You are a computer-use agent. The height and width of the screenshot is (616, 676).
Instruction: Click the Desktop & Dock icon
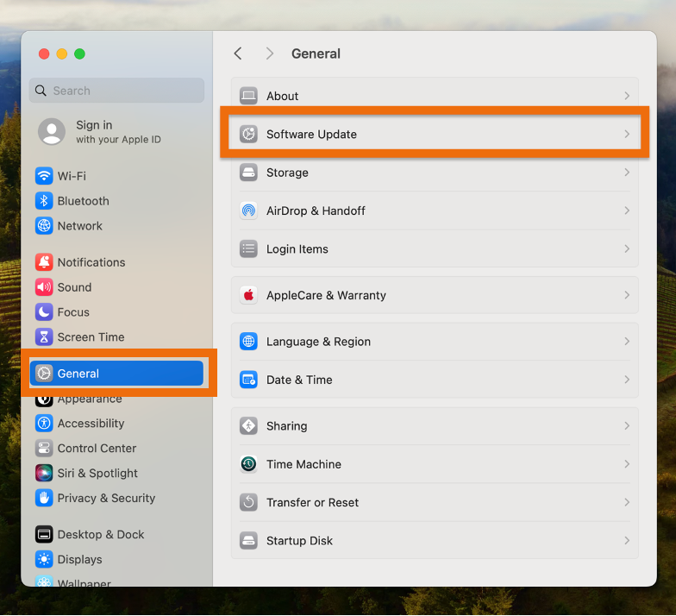tap(44, 535)
